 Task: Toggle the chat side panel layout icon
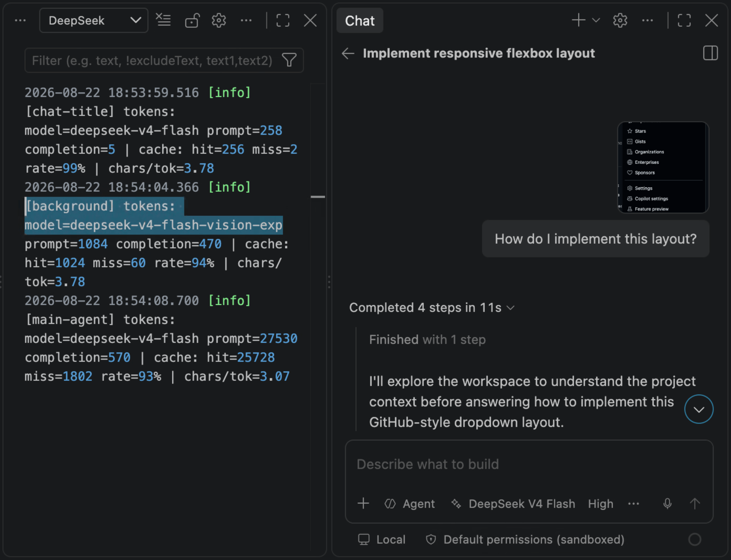coord(710,53)
